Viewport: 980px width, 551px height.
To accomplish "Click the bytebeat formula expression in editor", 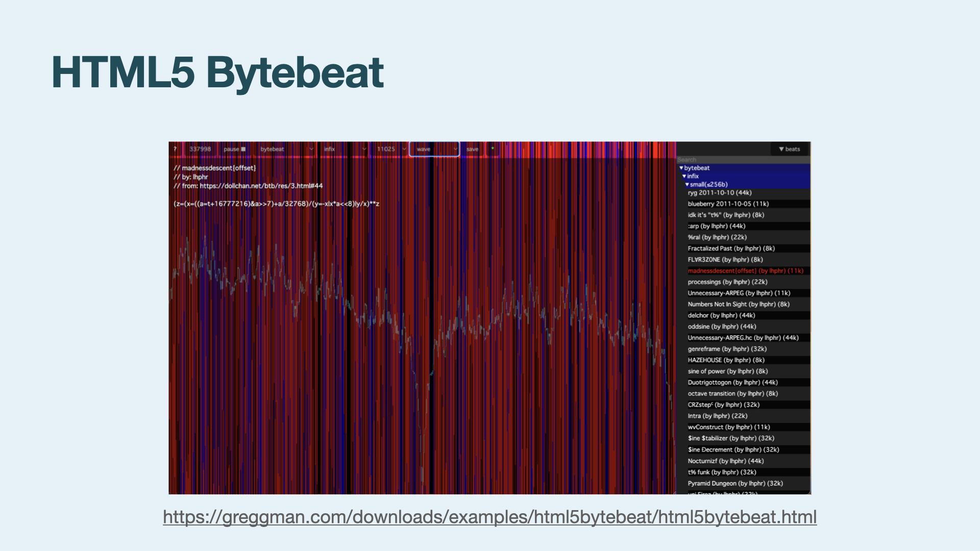I will [276, 204].
